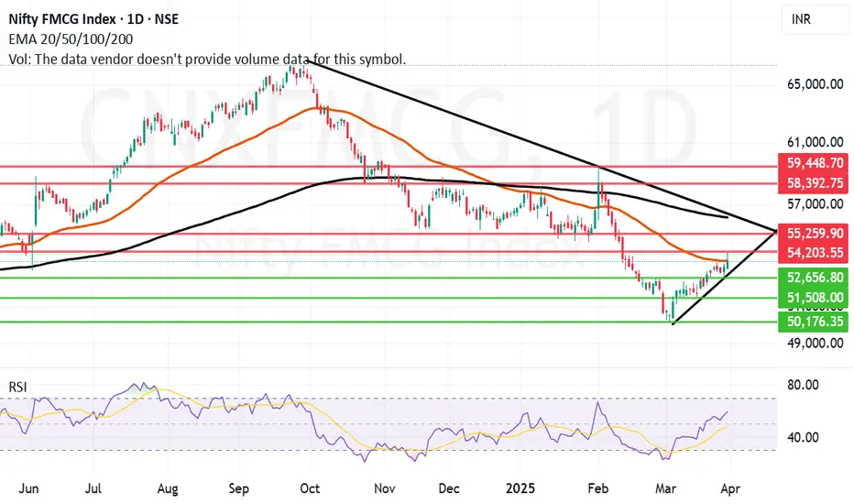Click the 59,448.70 resistance price label
The height and width of the screenshot is (504, 854).
(x=814, y=163)
